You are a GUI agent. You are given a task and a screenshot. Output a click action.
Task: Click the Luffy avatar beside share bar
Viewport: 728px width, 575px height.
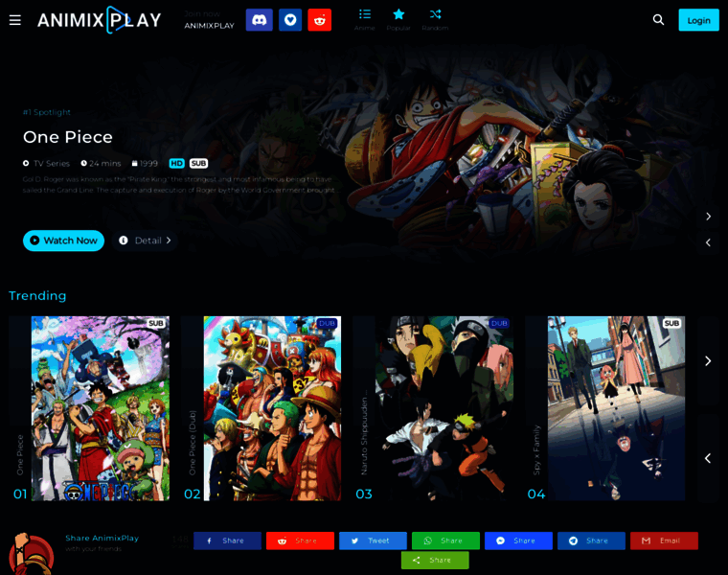coord(31,555)
